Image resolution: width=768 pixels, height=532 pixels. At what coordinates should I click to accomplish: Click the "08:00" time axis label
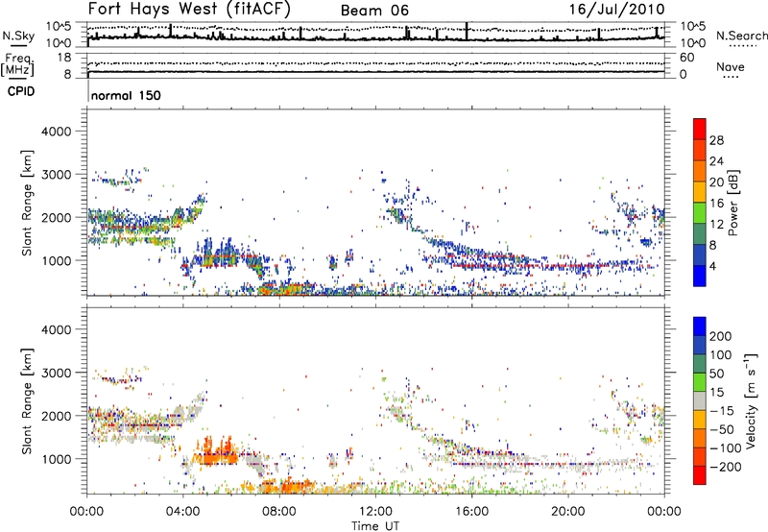click(279, 512)
